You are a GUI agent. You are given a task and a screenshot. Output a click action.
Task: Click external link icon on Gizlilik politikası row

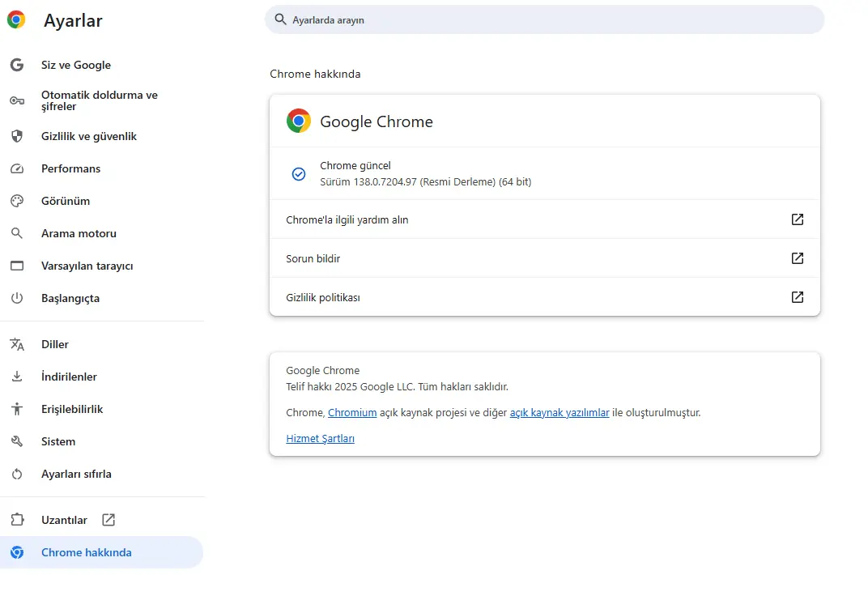[x=797, y=297]
